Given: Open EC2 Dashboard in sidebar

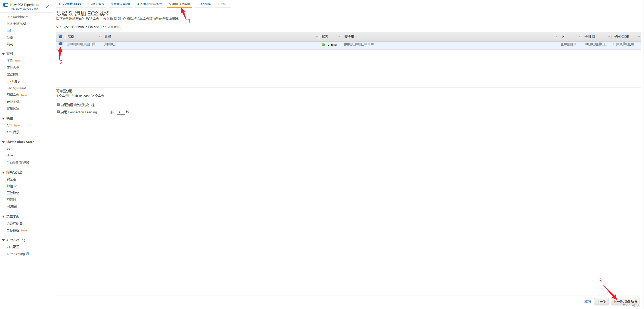Looking at the screenshot, I should point(17,17).
